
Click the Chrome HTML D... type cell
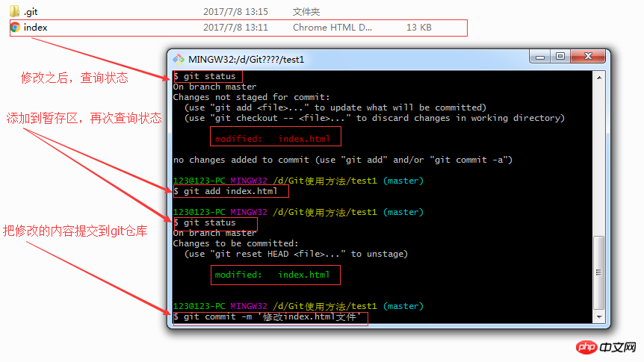tap(332, 28)
